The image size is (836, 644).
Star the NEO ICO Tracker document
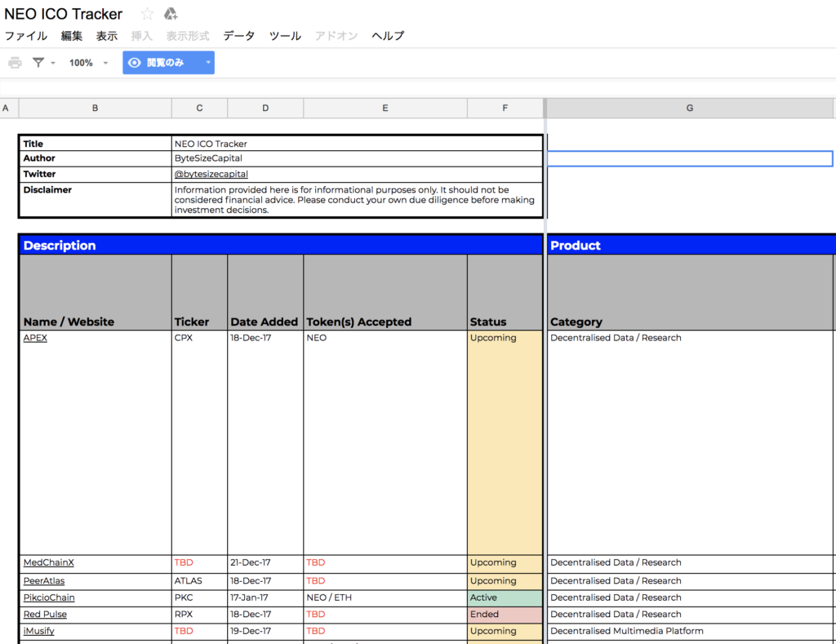147,14
